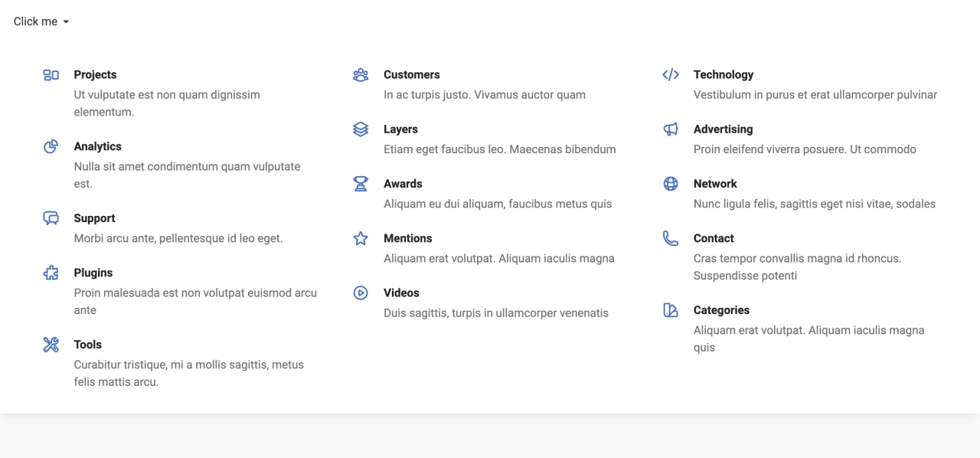Image resolution: width=980 pixels, height=458 pixels.
Task: Click "Morbi arcu ante, pellentesque id leo eget."
Action: tap(178, 238)
